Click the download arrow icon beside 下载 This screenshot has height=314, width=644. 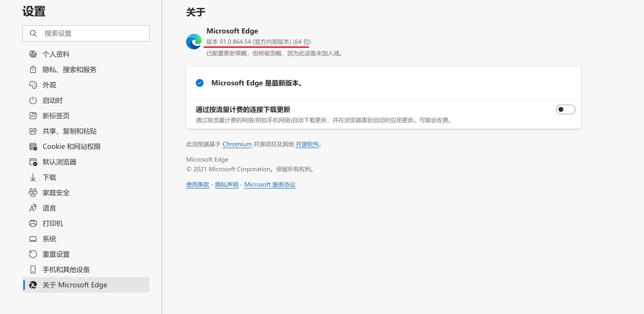coord(33,177)
